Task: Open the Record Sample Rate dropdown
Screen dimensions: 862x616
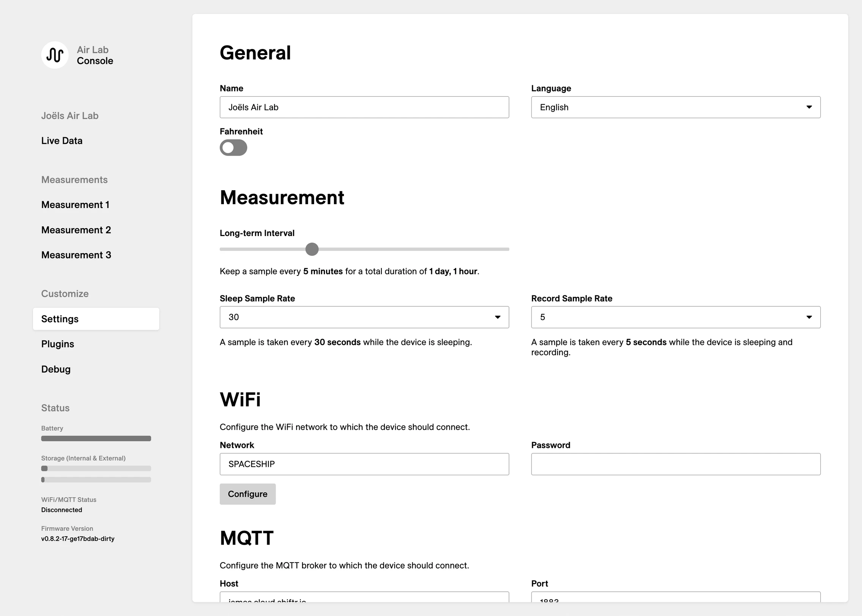Action: point(675,317)
